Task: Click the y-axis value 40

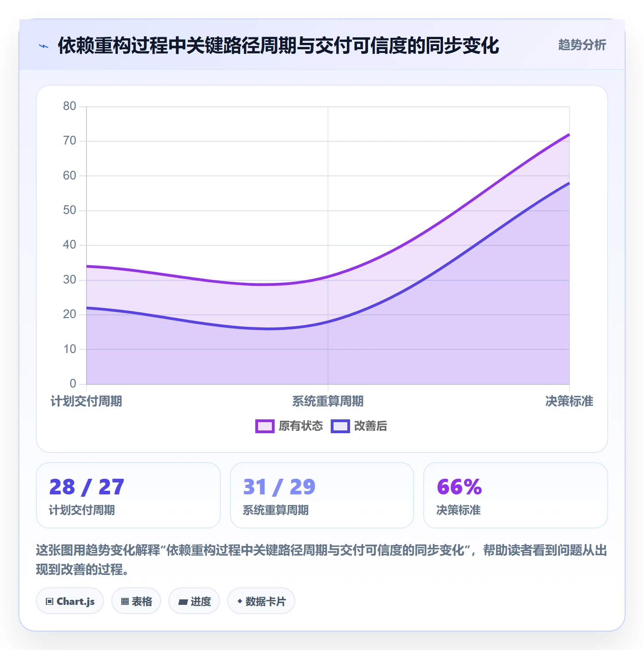Action: pyautogui.click(x=69, y=245)
